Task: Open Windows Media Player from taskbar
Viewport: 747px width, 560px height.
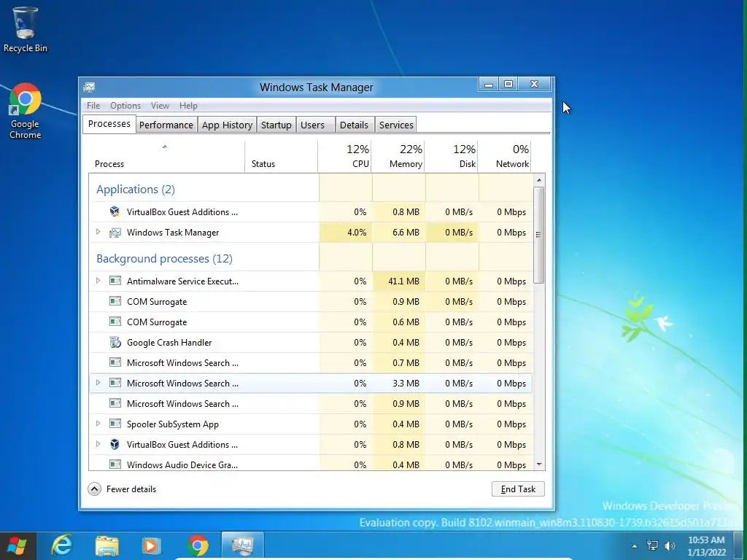Action: [x=151, y=545]
